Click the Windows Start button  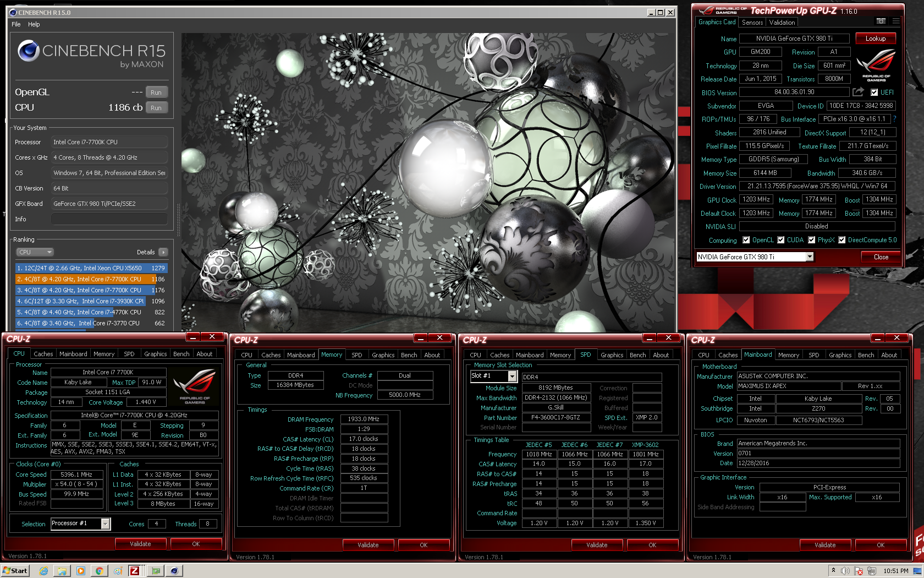coord(15,571)
